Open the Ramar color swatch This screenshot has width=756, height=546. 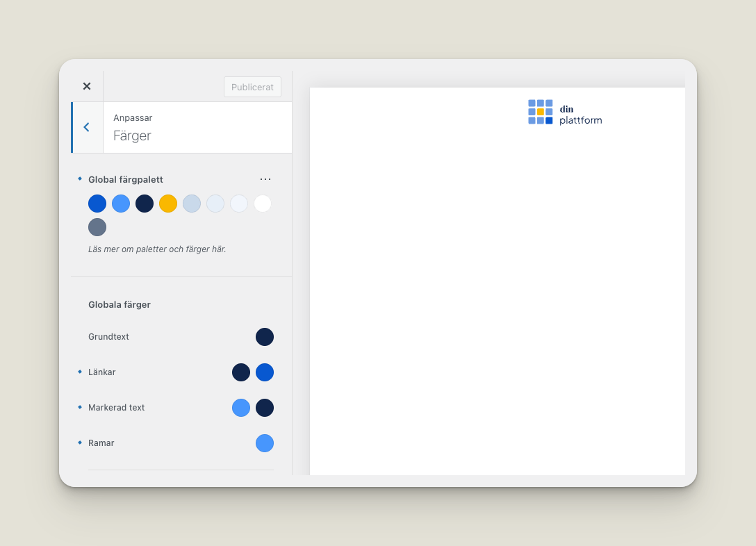pyautogui.click(x=265, y=443)
